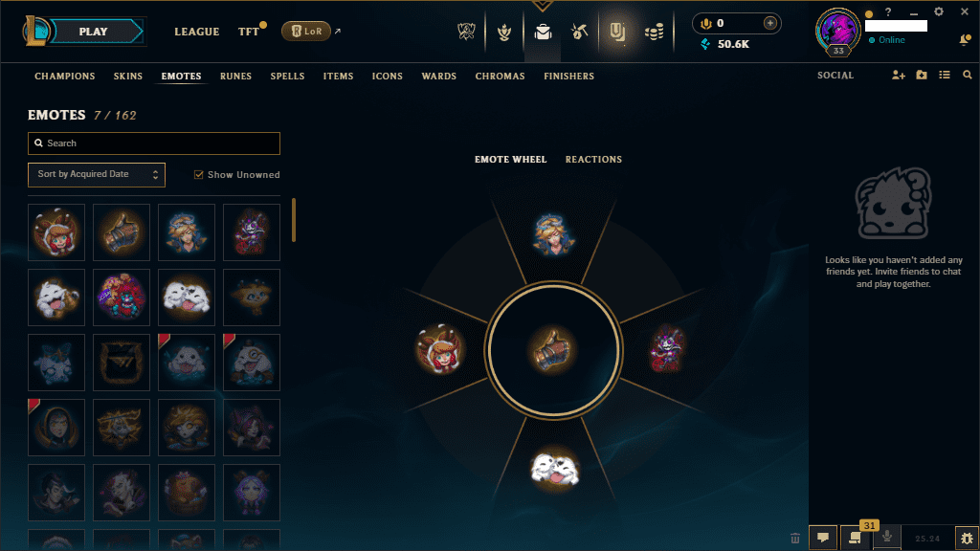
Task: Go to the Champions tab
Action: [x=65, y=77]
